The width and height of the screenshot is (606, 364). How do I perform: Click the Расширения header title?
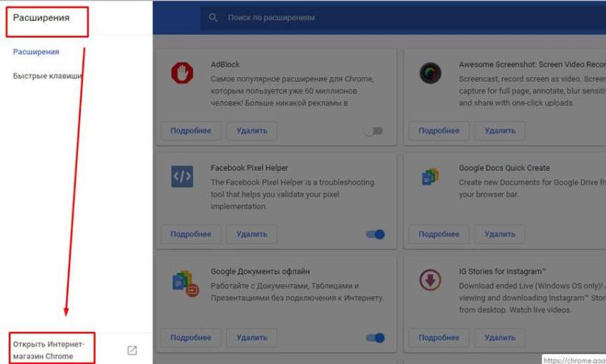click(41, 18)
